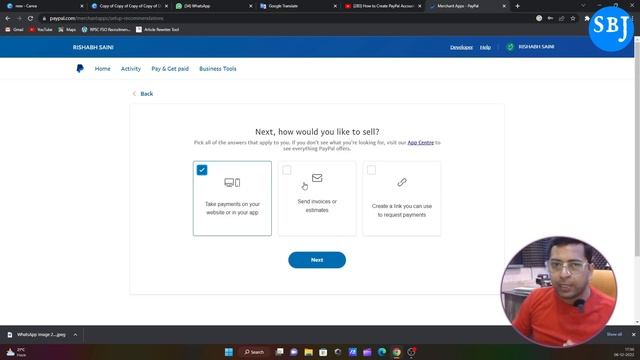This screenshot has height=360, width=640.
Task: Open the tab search dropdown in Chrome
Action: pyautogui.click(x=583, y=6)
